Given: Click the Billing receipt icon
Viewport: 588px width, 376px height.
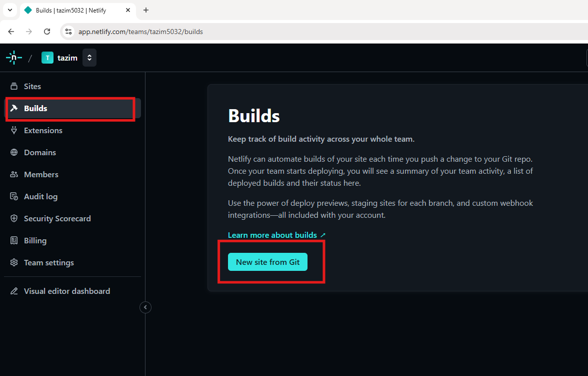Looking at the screenshot, I should point(14,240).
